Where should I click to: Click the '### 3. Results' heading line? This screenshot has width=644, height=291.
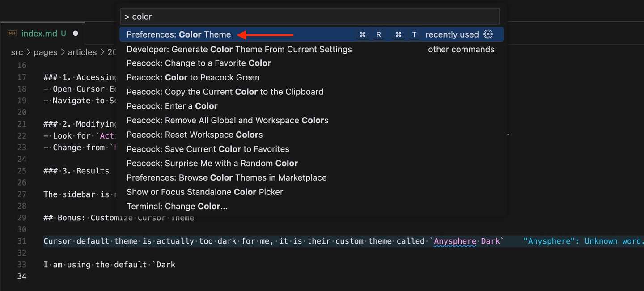pyautogui.click(x=76, y=171)
